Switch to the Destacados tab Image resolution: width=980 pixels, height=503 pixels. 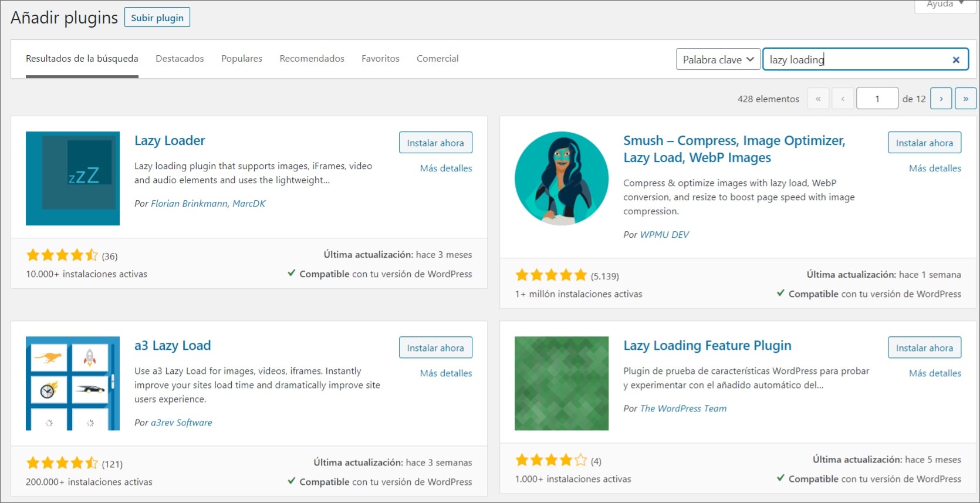pos(180,59)
